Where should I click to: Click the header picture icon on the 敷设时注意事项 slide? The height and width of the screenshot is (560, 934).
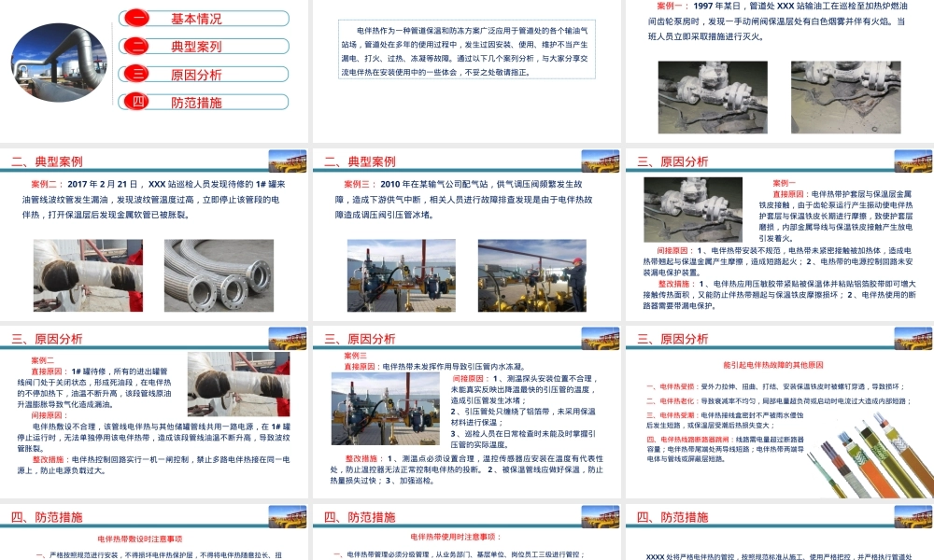(288, 516)
